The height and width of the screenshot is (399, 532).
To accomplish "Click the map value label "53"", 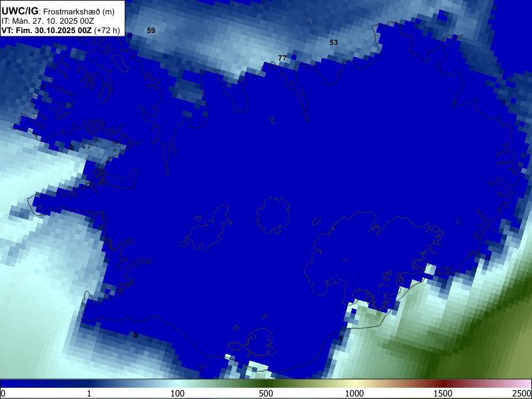I will click(334, 43).
